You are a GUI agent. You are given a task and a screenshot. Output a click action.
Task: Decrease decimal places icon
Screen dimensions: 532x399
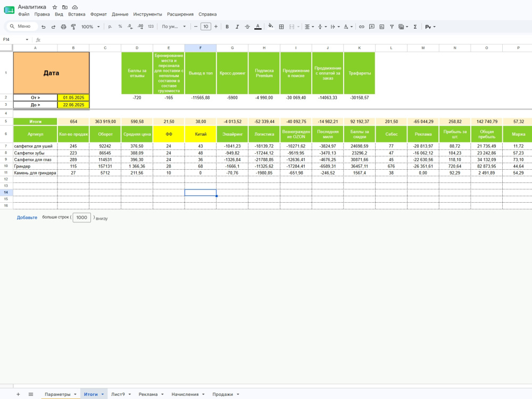tap(130, 27)
